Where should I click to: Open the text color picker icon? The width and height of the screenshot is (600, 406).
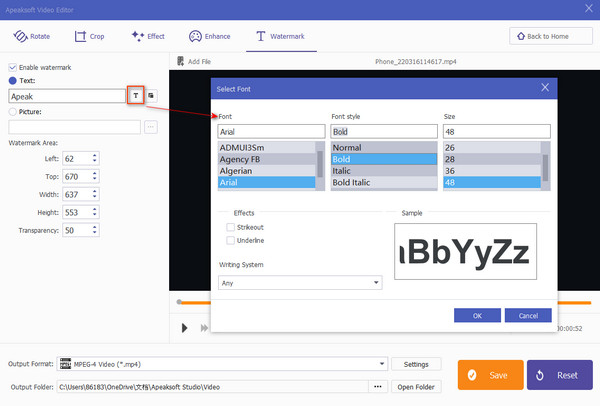[x=151, y=96]
